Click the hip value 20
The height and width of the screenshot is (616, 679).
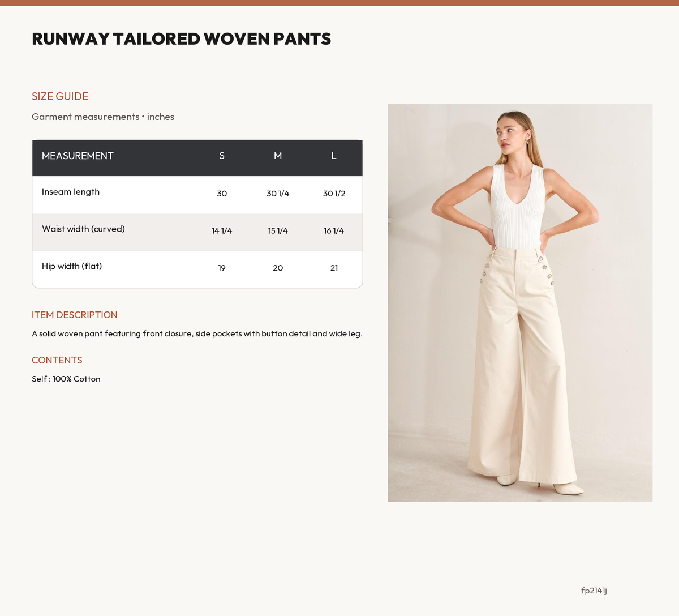278,268
